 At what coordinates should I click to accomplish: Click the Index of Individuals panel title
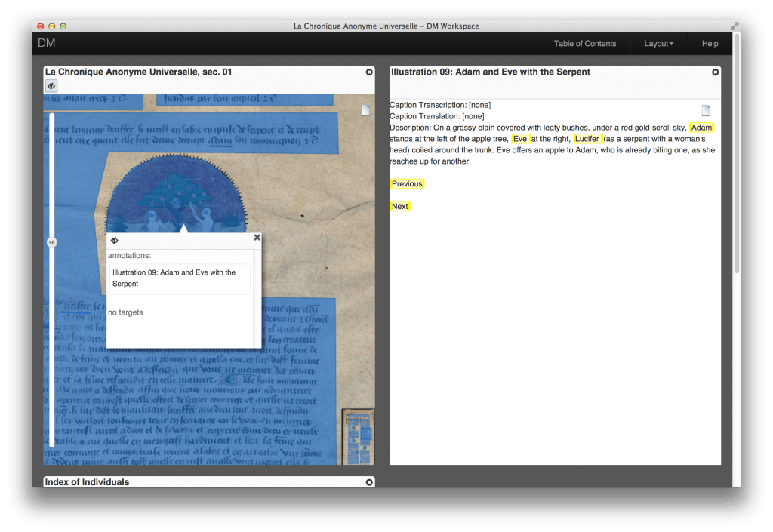pos(88,482)
